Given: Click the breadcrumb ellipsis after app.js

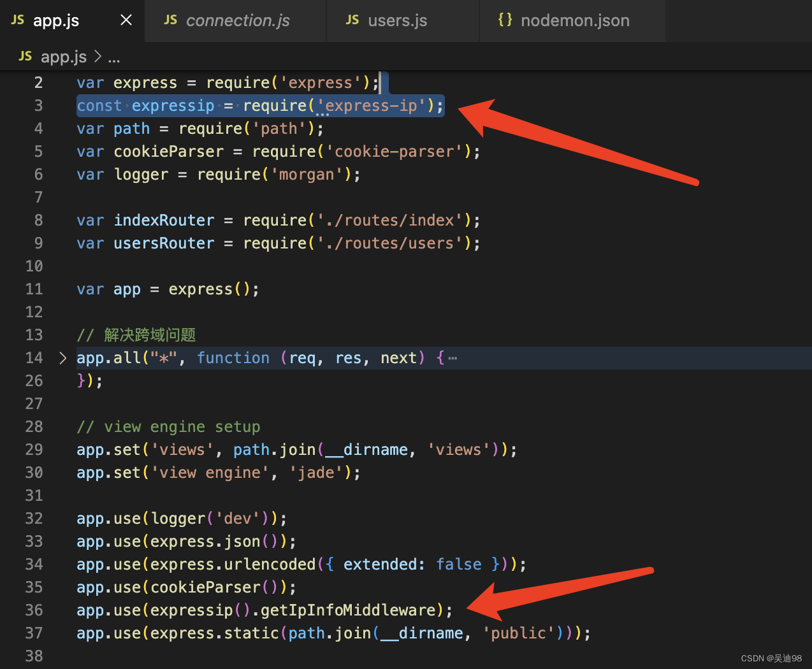Looking at the screenshot, I should tap(114, 58).
